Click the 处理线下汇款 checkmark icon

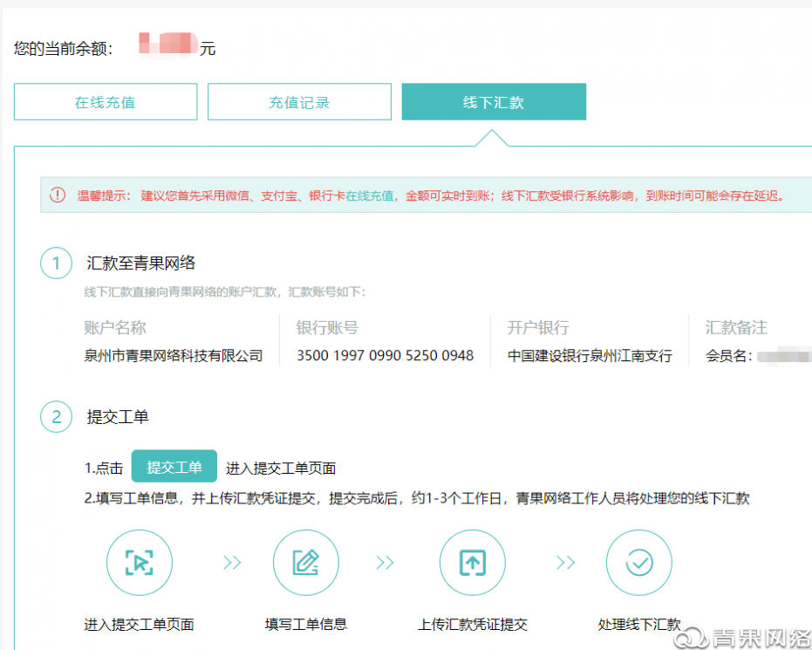(x=639, y=563)
